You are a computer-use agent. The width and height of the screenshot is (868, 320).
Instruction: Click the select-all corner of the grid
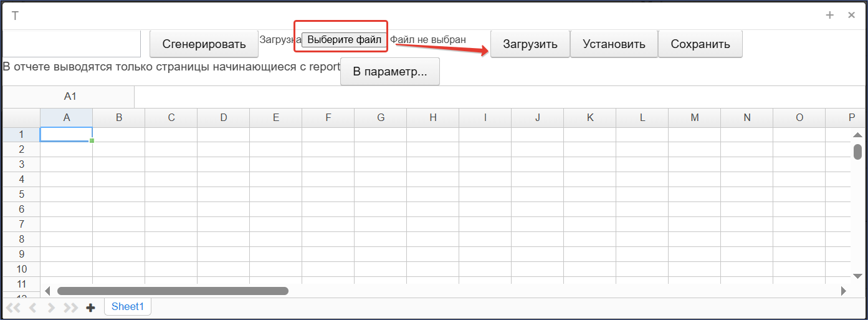pyautogui.click(x=21, y=117)
